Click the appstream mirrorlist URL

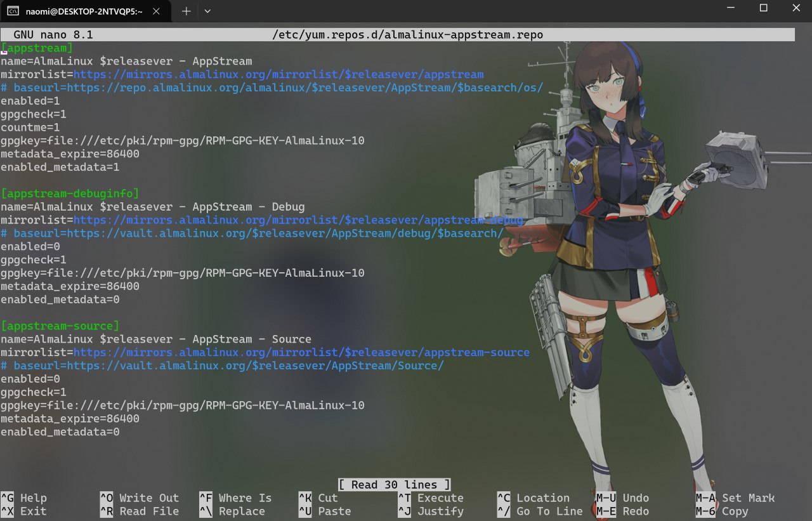[278, 75]
